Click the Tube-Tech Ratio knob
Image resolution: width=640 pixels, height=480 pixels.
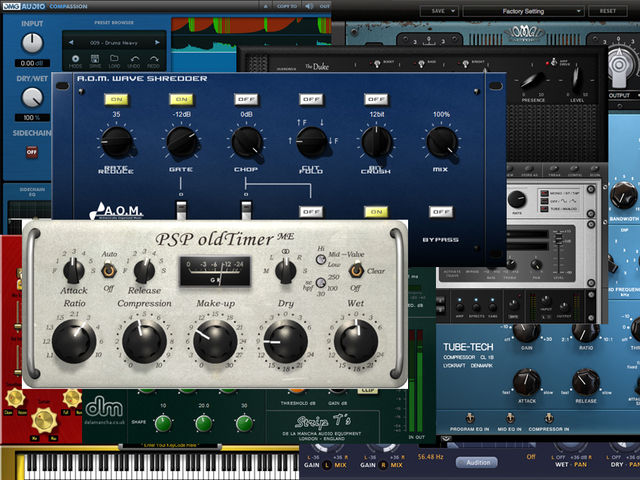(x=586, y=331)
